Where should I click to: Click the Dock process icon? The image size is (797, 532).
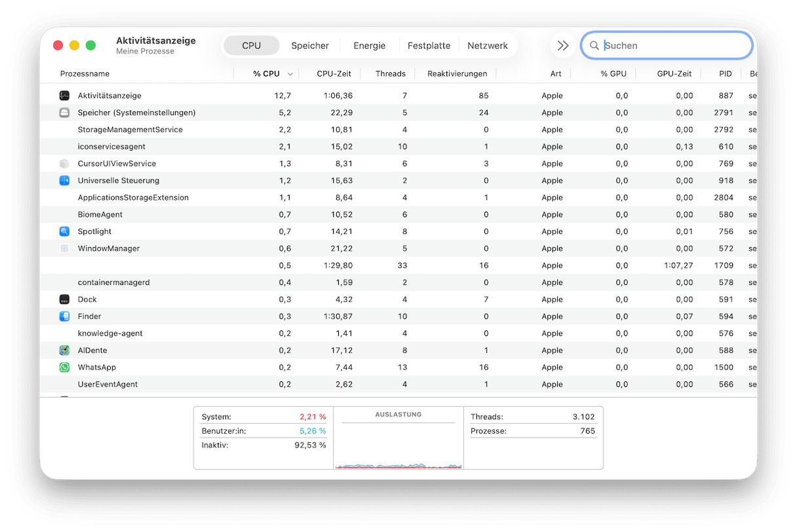click(x=64, y=299)
